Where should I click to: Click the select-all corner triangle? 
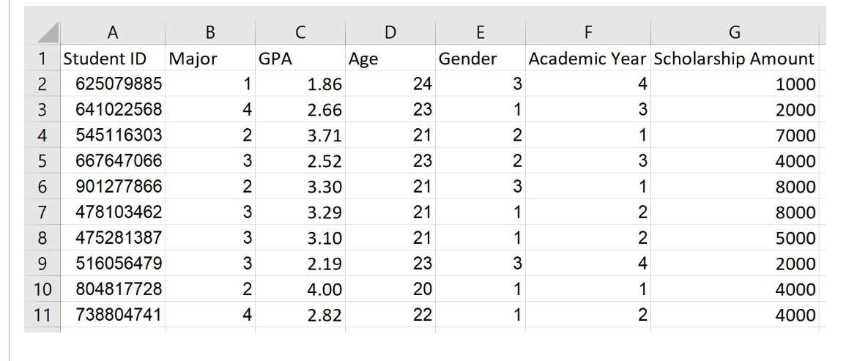[42, 32]
